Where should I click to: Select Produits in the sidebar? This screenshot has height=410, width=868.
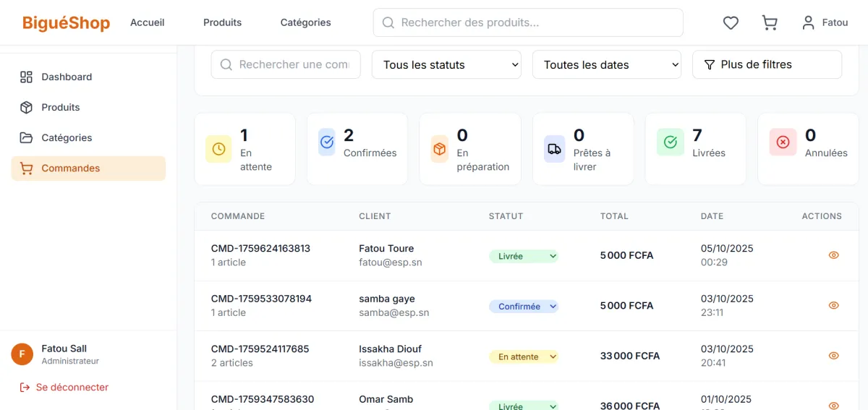click(x=88, y=107)
